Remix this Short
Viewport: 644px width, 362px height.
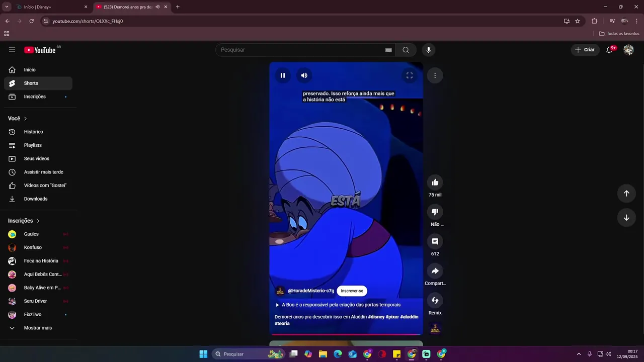pyautogui.click(x=435, y=301)
